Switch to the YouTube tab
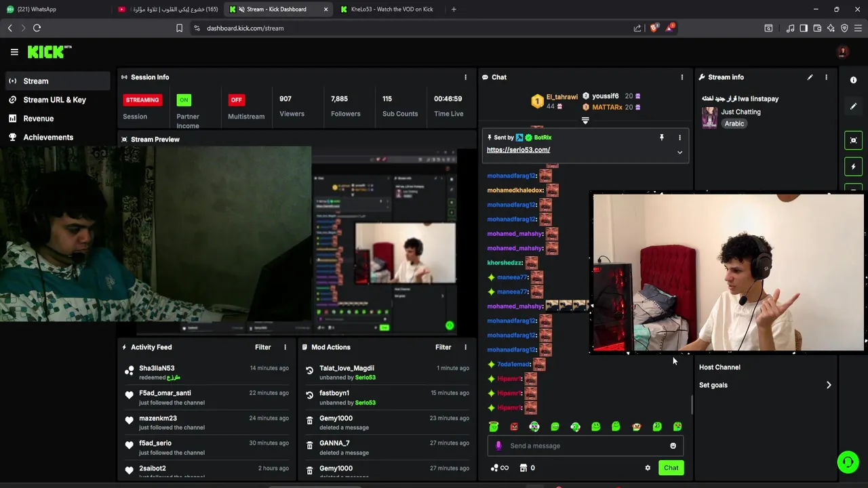 167,9
